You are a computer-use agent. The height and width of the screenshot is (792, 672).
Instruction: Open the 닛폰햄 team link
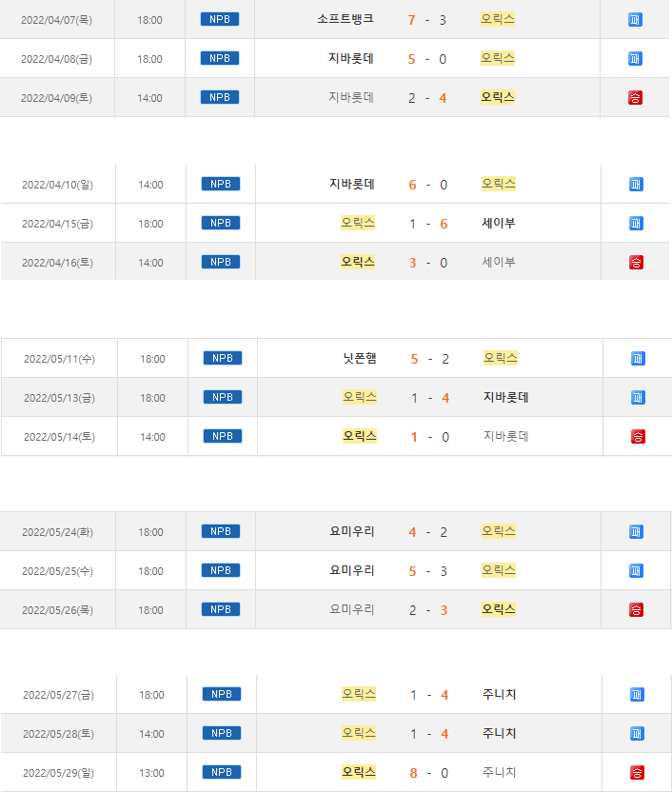pyautogui.click(x=360, y=359)
